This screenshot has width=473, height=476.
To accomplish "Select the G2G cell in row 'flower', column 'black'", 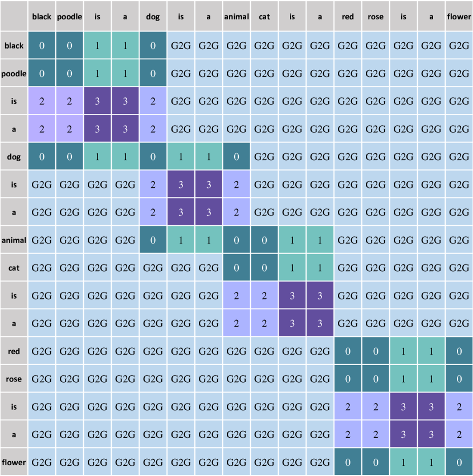I will [x=42, y=462].
